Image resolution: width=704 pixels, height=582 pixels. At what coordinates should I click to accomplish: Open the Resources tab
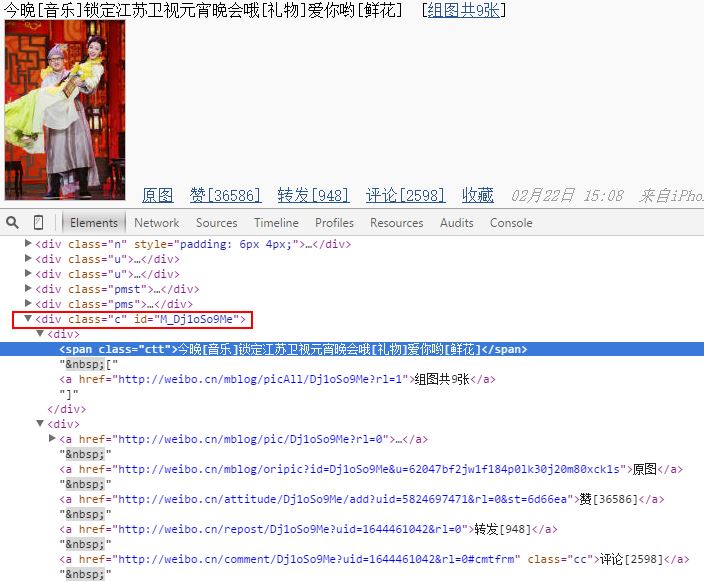396,223
